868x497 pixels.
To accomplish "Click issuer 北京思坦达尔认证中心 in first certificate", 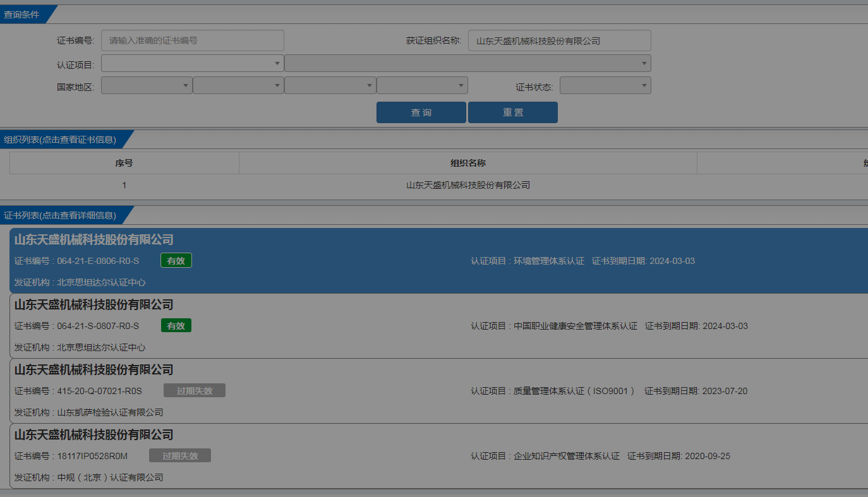I will pyautogui.click(x=101, y=282).
